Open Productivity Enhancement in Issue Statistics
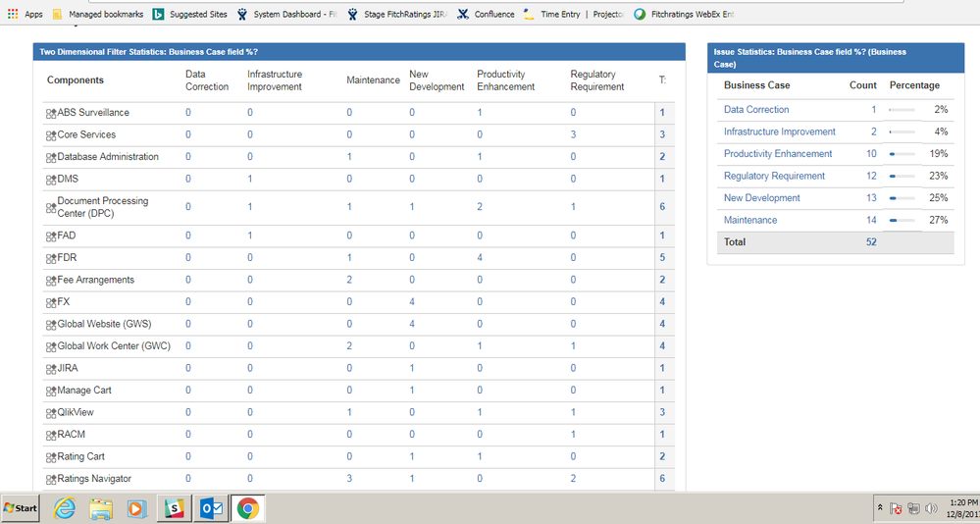The image size is (980, 524). click(778, 154)
